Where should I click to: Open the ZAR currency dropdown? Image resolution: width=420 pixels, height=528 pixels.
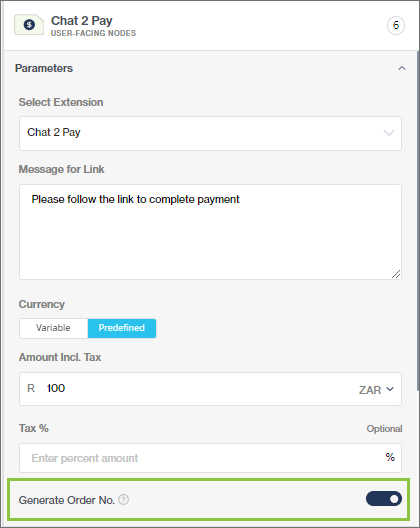pyautogui.click(x=376, y=390)
